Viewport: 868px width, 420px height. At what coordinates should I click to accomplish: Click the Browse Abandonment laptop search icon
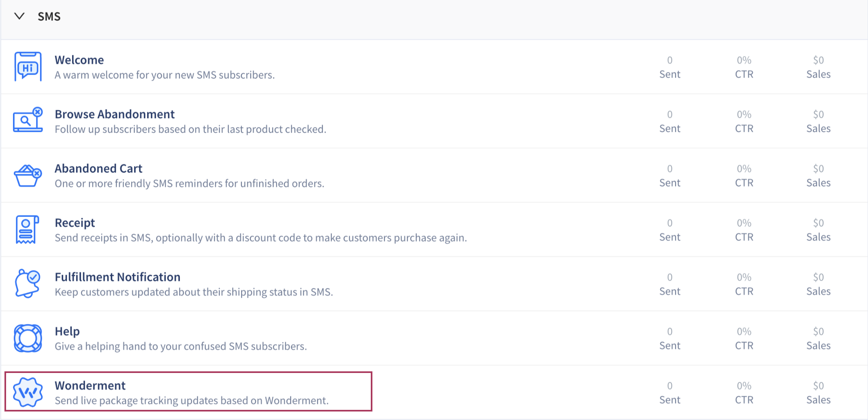click(28, 120)
